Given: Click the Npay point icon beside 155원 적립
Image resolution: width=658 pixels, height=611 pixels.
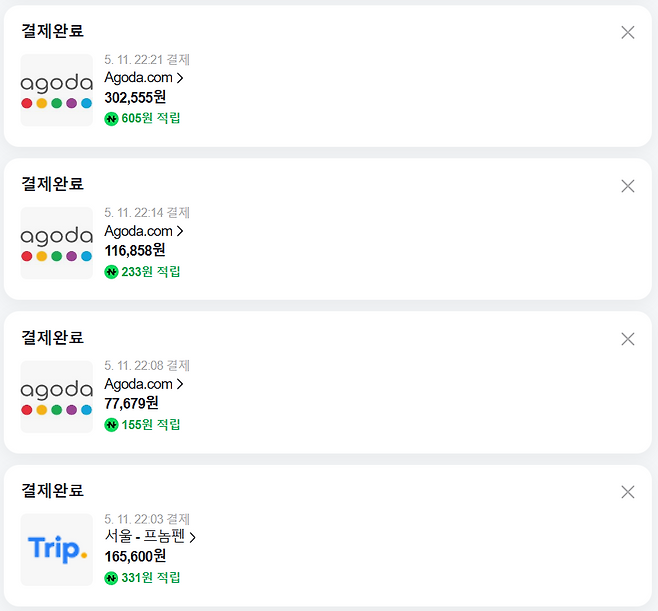Looking at the screenshot, I should [x=111, y=425].
